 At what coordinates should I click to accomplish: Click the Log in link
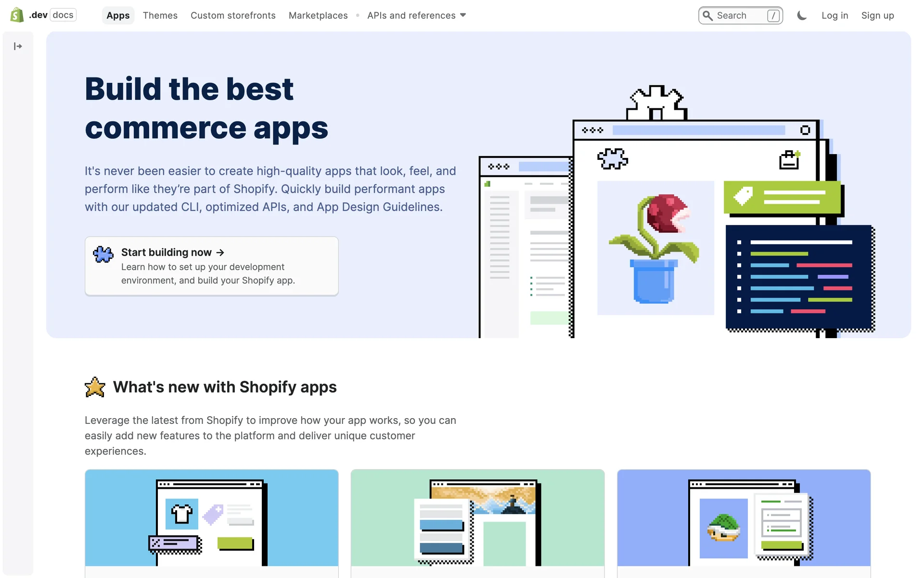834,15
